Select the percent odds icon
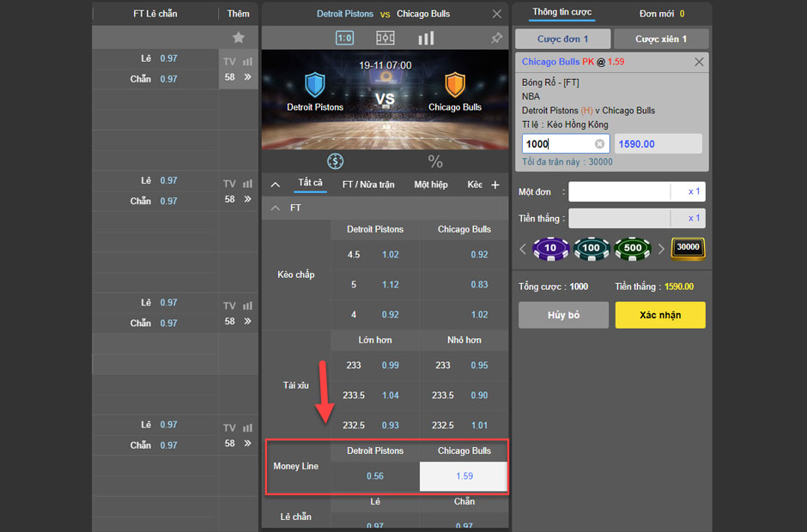Image resolution: width=807 pixels, height=532 pixels. (x=435, y=161)
